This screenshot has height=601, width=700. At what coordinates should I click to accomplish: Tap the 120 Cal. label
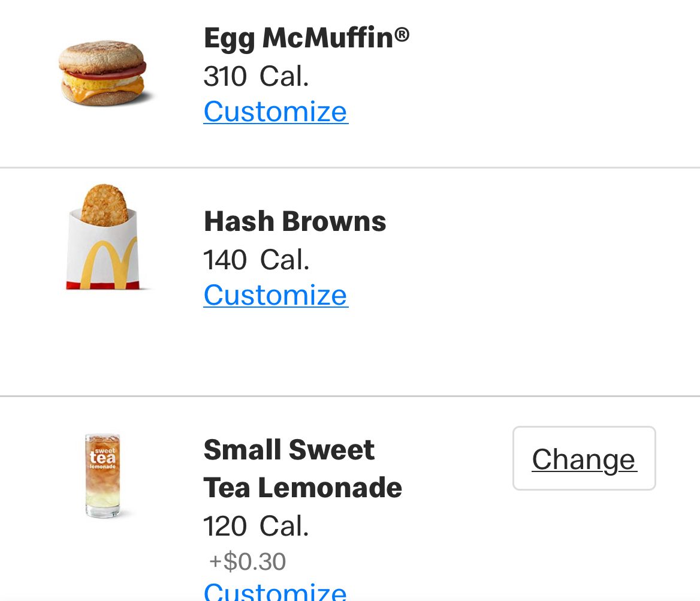(256, 526)
